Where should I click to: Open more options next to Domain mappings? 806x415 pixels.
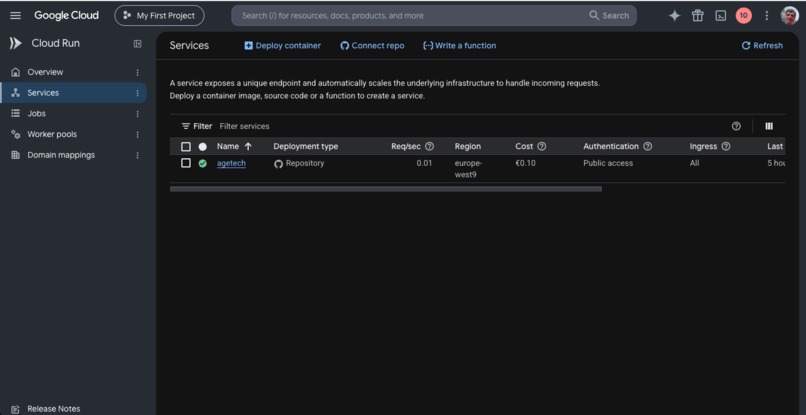pos(137,155)
